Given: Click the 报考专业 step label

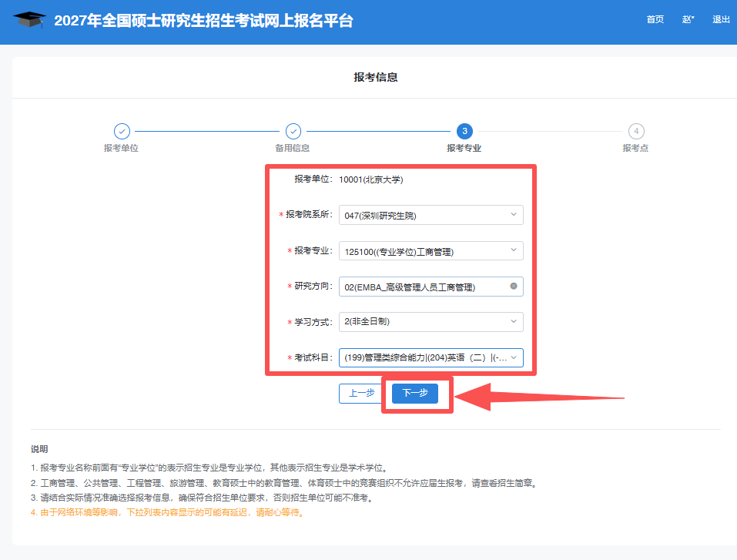Looking at the screenshot, I should pos(464,148).
